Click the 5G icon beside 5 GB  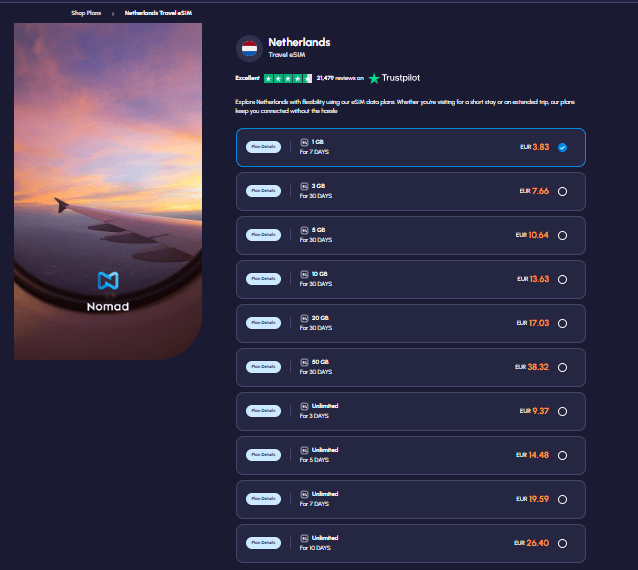(x=304, y=230)
